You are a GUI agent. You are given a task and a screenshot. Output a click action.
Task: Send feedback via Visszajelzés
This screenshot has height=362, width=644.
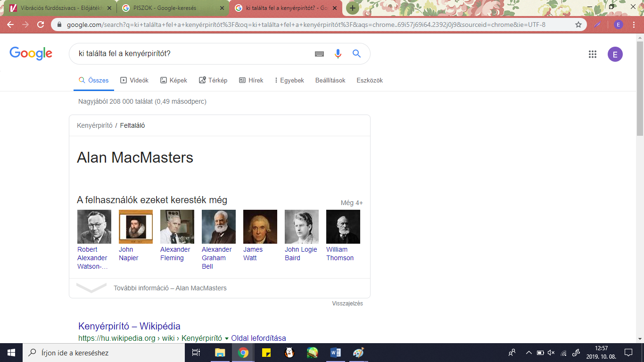tap(347, 304)
